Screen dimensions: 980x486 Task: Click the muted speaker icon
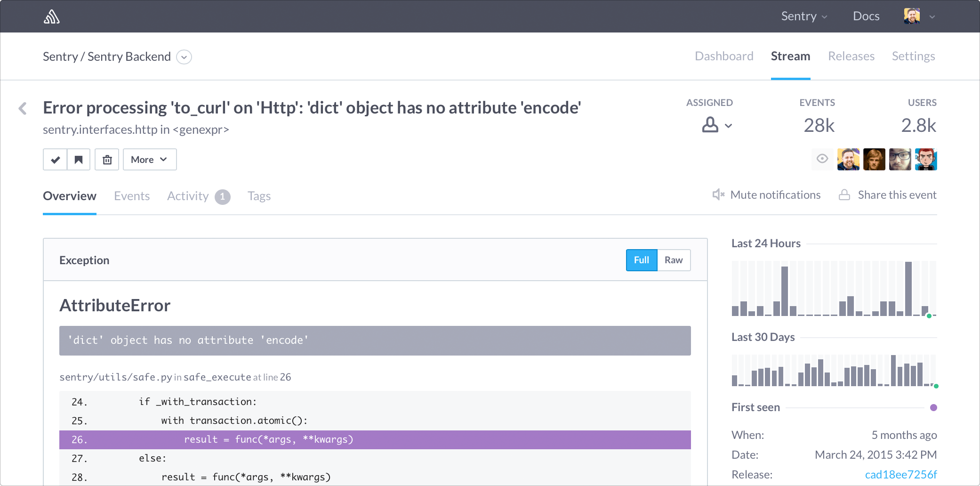(718, 194)
